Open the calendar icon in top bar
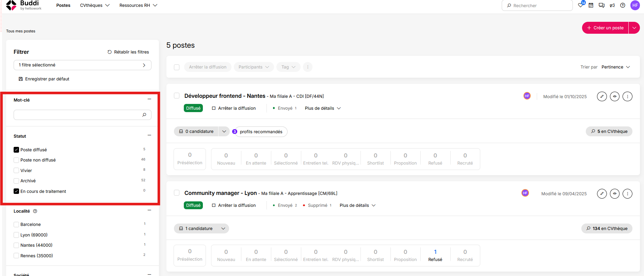The height and width of the screenshot is (276, 644). 591,5
